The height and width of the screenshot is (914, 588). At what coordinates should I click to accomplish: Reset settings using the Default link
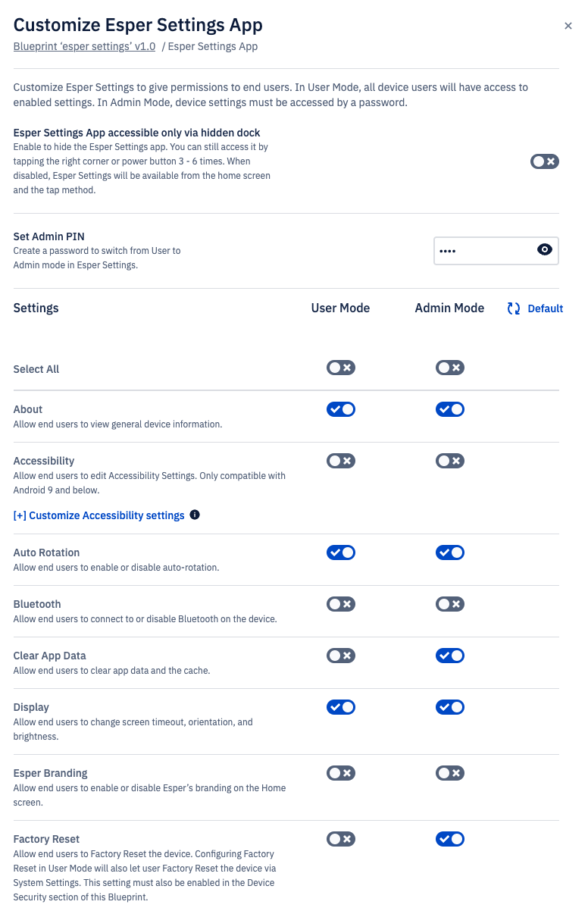pos(546,308)
